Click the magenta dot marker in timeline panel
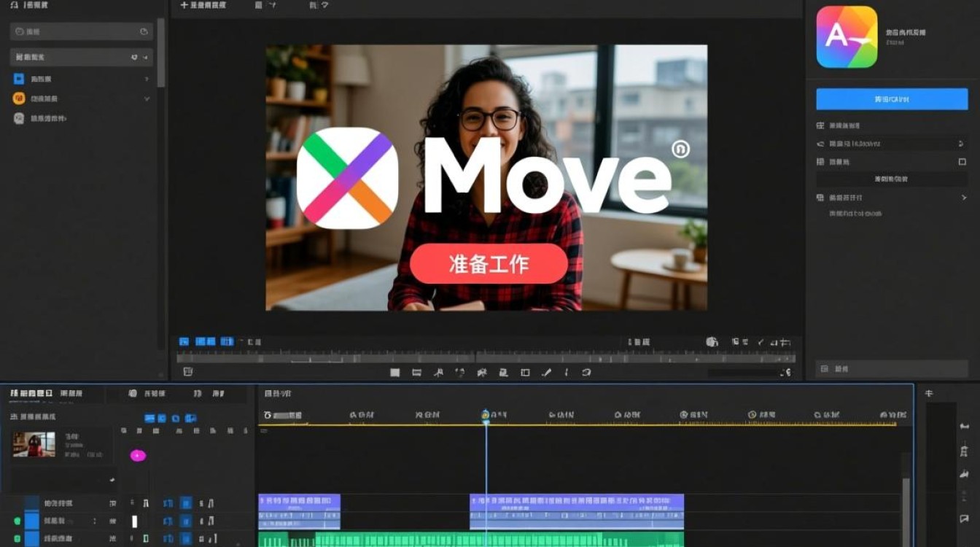Viewport: 980px width, 547px height. 138,456
